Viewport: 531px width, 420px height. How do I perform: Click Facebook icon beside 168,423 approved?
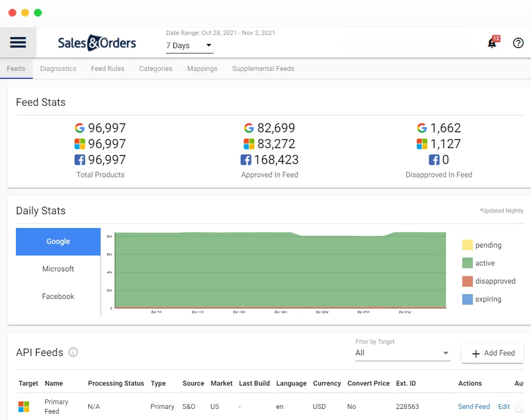coord(246,159)
